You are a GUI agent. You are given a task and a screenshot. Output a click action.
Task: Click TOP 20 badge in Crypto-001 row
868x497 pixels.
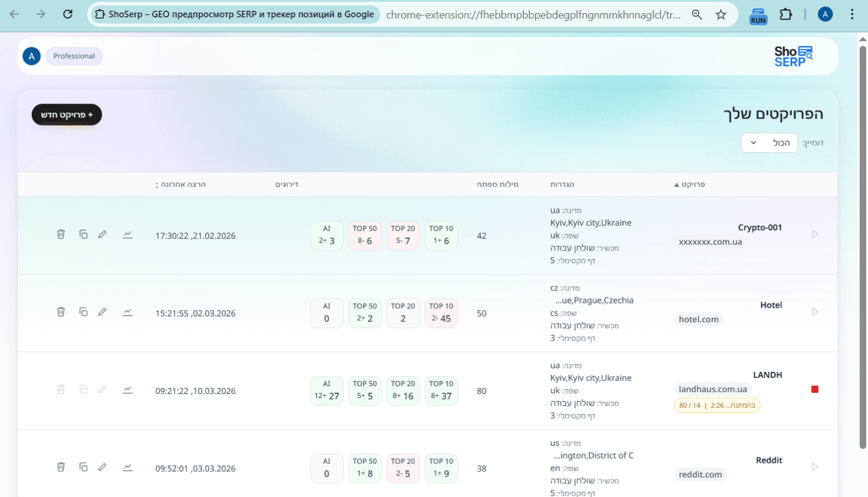403,235
